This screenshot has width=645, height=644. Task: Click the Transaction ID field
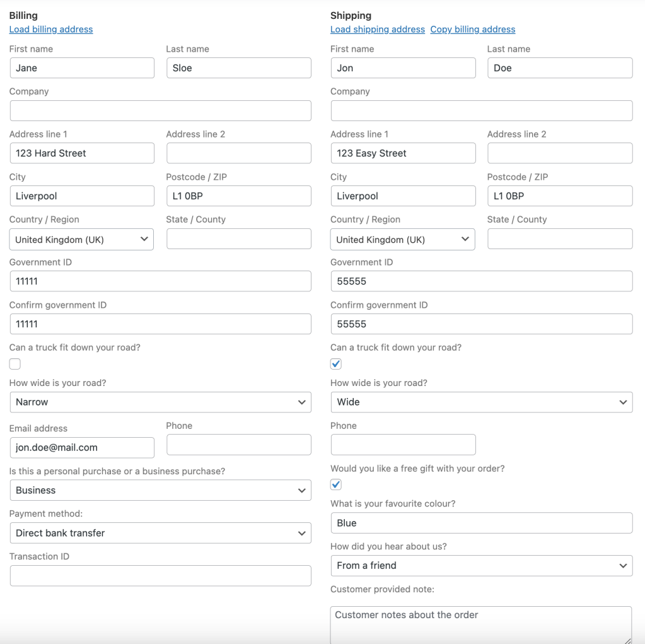(160, 576)
